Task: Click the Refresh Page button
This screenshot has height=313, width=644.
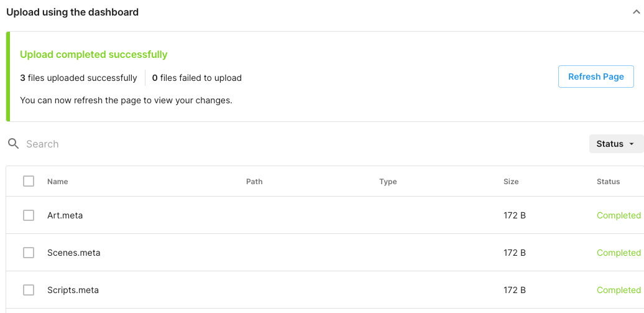Action: coord(596,77)
